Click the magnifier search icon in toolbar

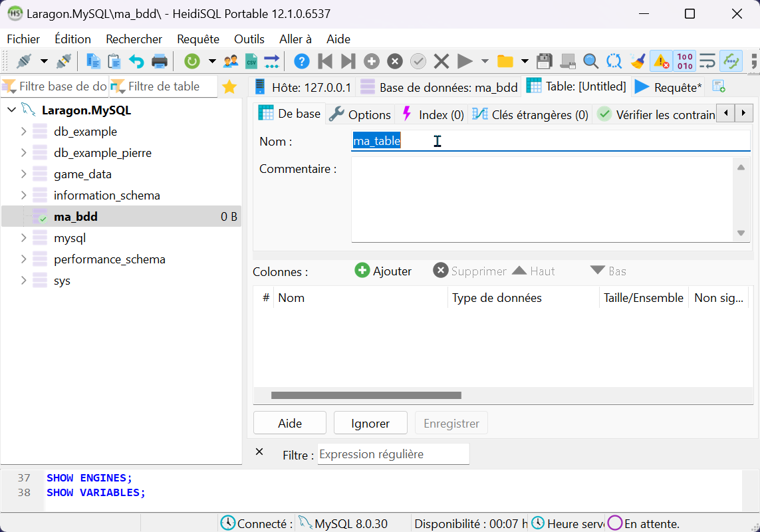[590, 62]
